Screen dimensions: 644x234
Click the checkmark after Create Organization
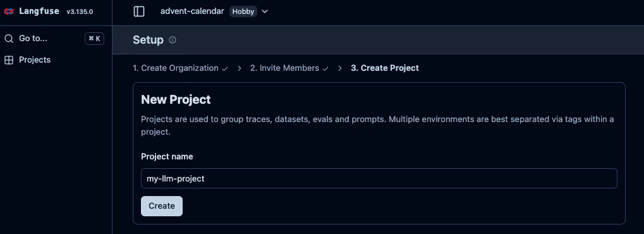coord(224,69)
